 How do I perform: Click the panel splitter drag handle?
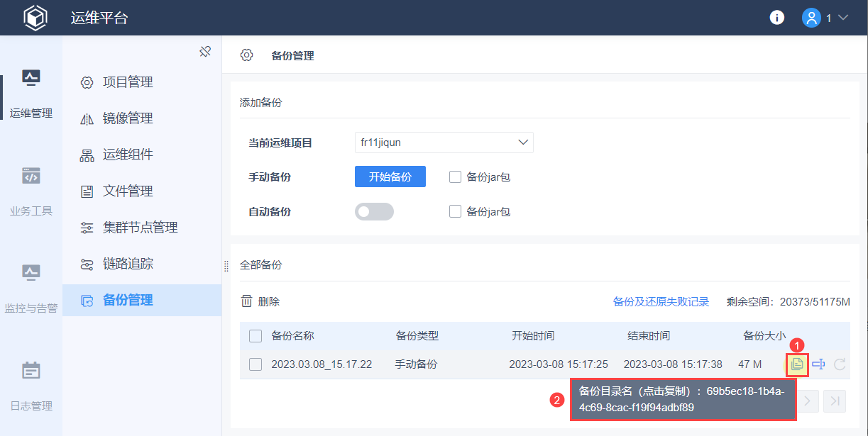coord(226,266)
